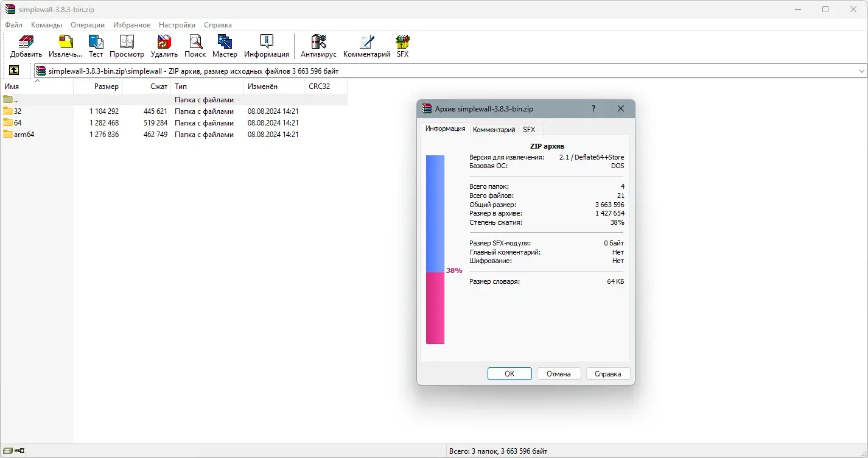Image resolution: width=868 pixels, height=458 pixels.
Task: Click the '2.1 / Deflate64+Store' version value
Action: pos(592,157)
